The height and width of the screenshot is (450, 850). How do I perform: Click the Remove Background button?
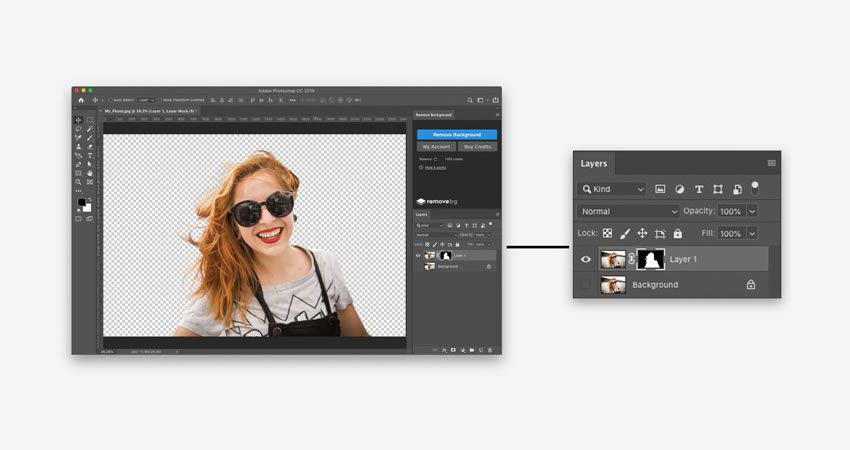[x=456, y=134]
